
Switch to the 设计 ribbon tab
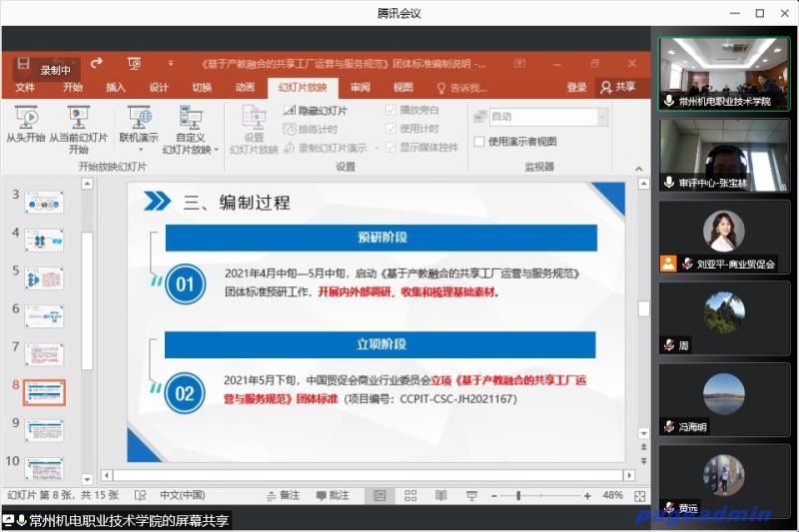click(159, 88)
